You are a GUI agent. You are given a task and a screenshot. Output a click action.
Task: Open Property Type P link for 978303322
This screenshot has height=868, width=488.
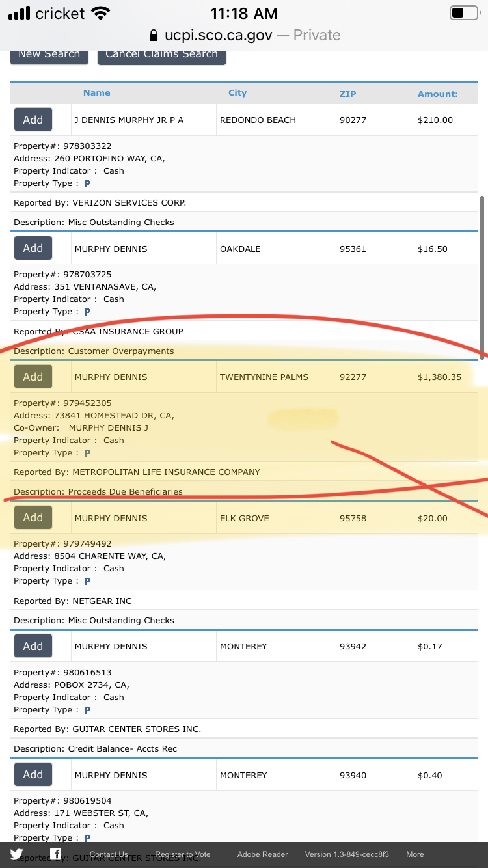click(87, 183)
